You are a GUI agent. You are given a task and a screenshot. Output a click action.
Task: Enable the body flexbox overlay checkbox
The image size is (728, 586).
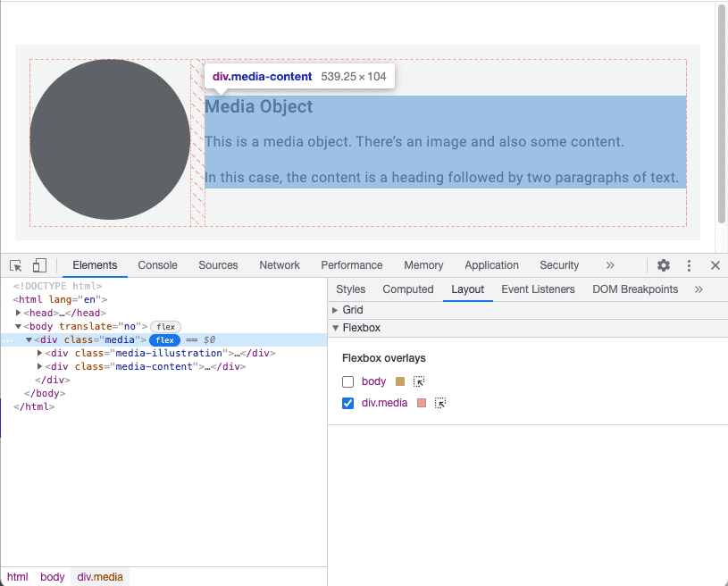(x=347, y=381)
